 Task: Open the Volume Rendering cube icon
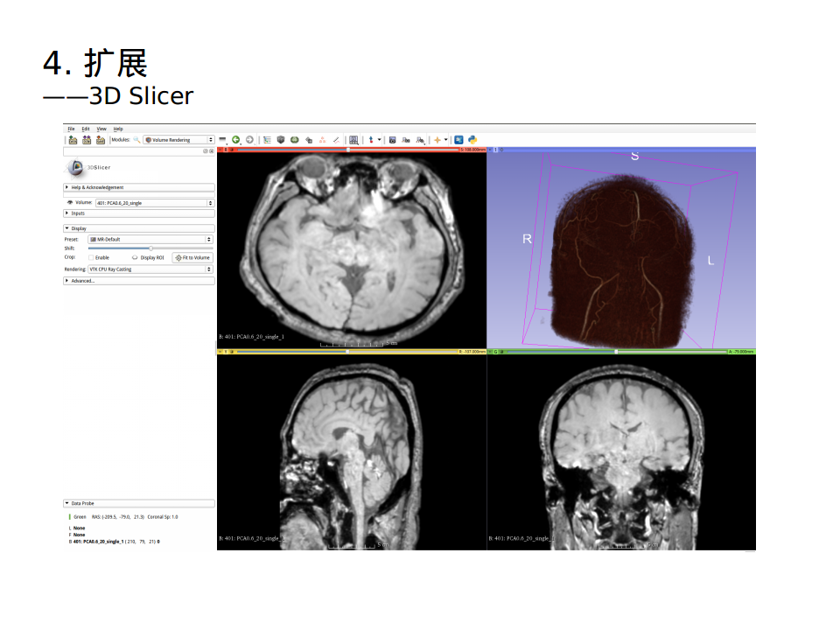click(281, 140)
